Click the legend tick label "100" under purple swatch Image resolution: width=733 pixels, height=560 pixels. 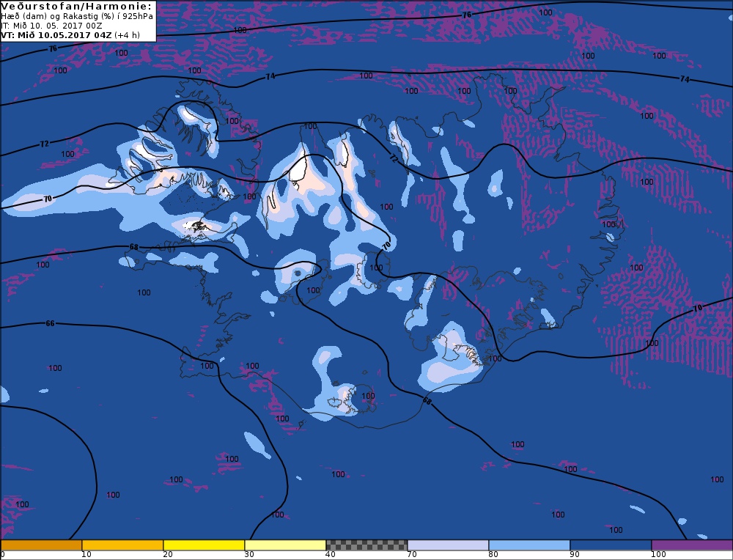pyautogui.click(x=658, y=554)
